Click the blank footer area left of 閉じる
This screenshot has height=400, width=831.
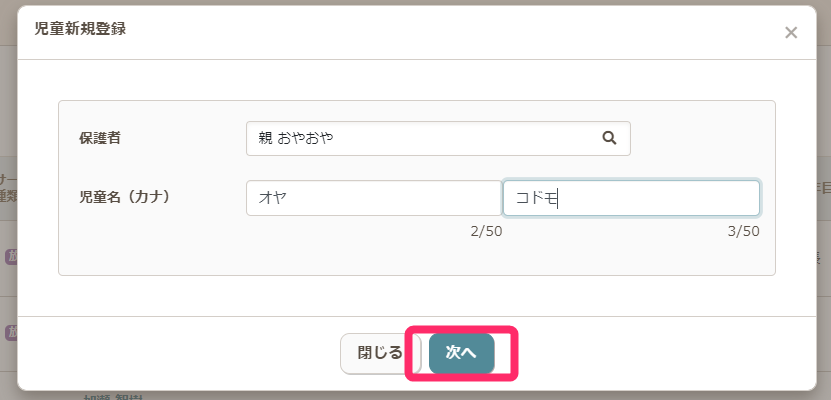point(180,353)
